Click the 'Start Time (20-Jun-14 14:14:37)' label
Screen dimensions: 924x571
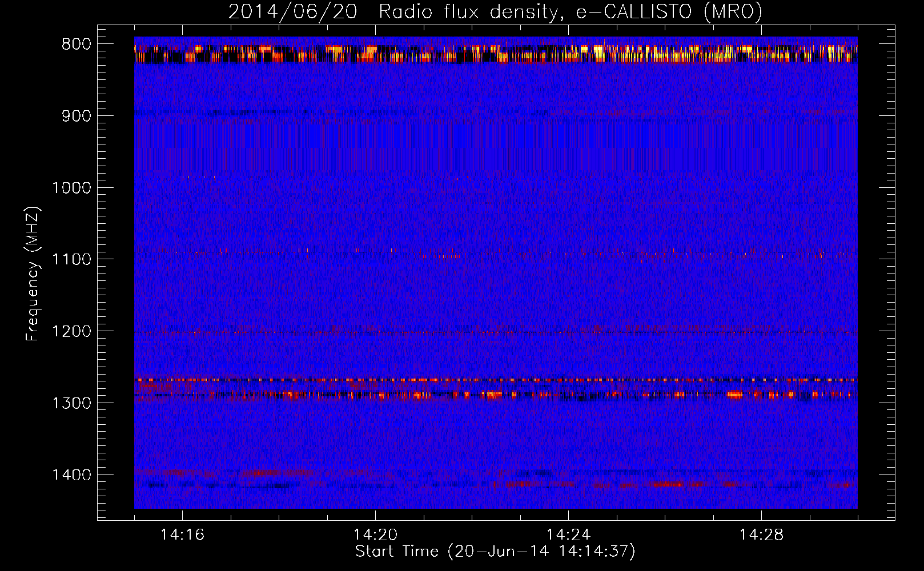[495, 552]
